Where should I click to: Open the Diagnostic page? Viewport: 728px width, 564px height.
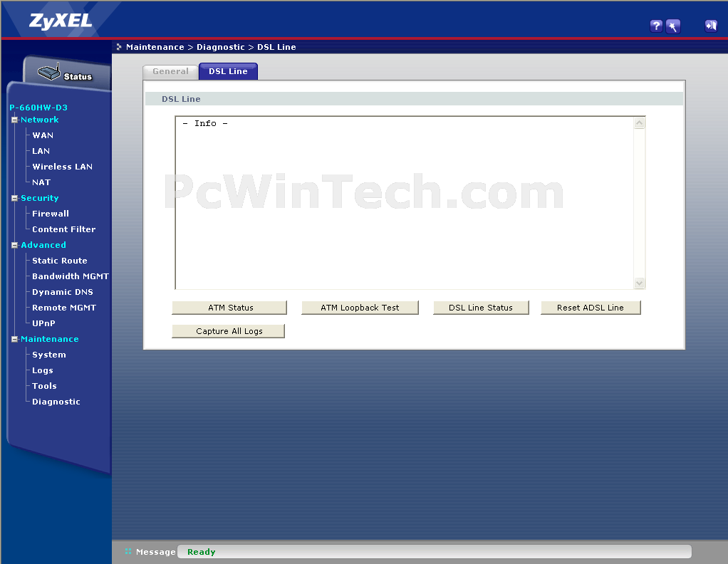[56, 402]
